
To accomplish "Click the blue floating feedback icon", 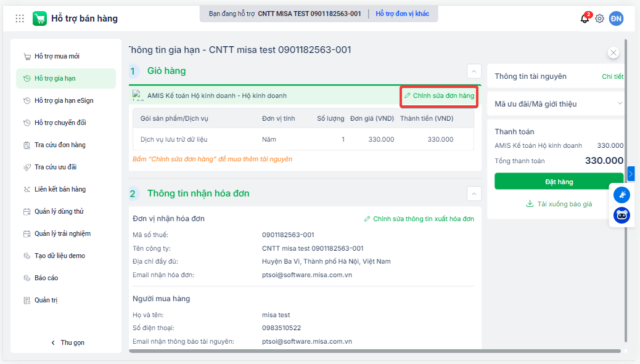I will click(622, 195).
